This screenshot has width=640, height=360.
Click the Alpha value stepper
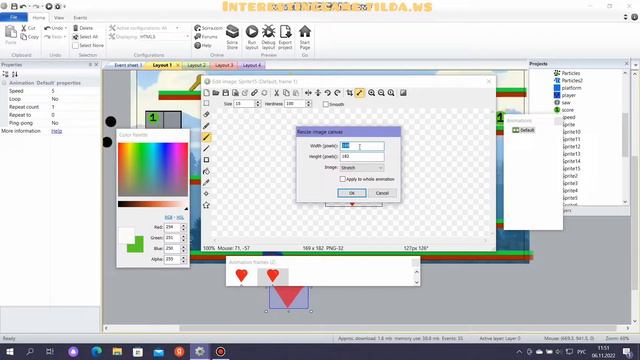tap(183, 259)
